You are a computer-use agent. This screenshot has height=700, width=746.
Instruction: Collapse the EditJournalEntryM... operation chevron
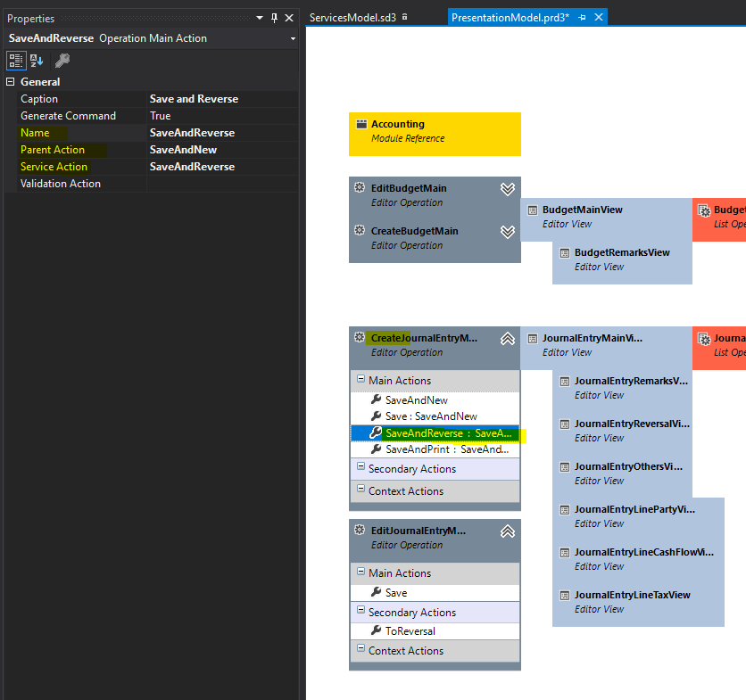(508, 531)
